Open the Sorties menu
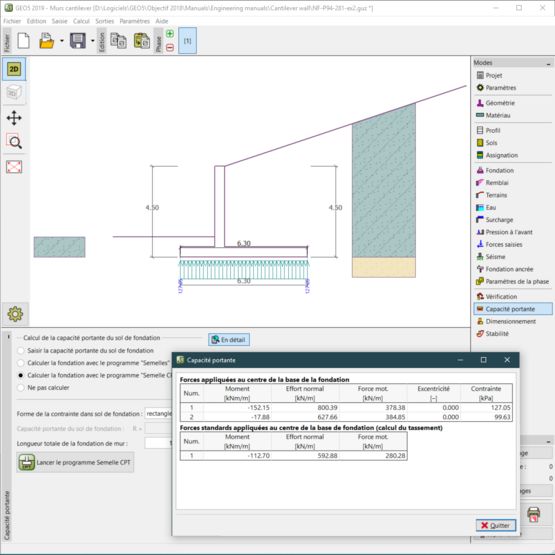The image size is (555, 555). (105, 21)
